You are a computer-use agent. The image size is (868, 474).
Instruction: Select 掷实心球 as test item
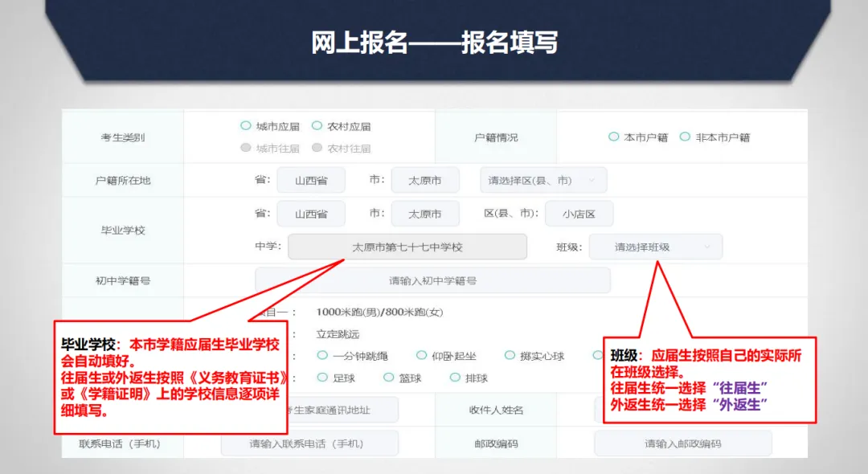pos(509,353)
